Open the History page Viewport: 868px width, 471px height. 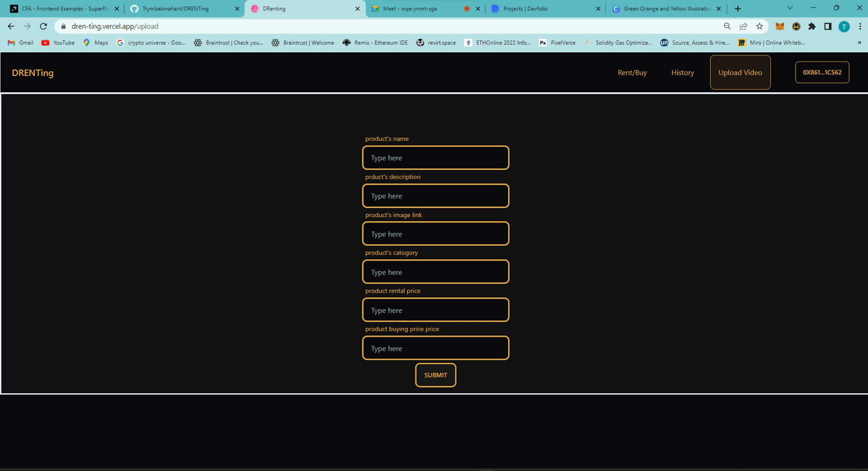click(682, 72)
